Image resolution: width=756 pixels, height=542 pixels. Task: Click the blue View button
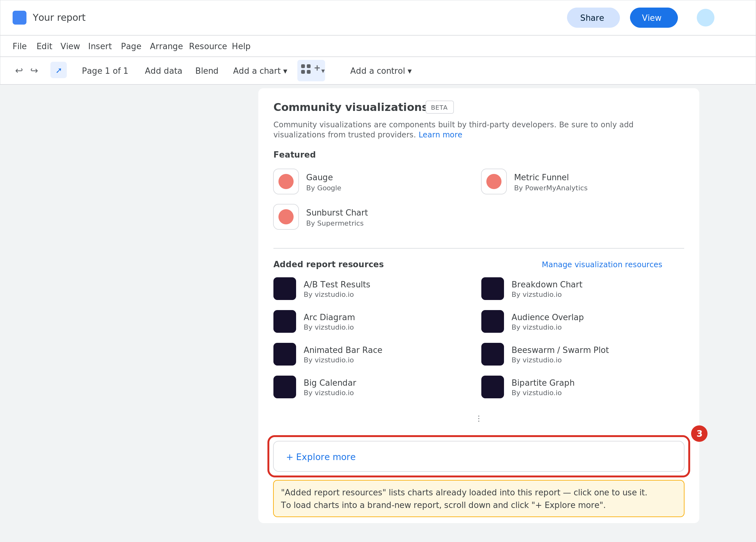[x=653, y=18]
